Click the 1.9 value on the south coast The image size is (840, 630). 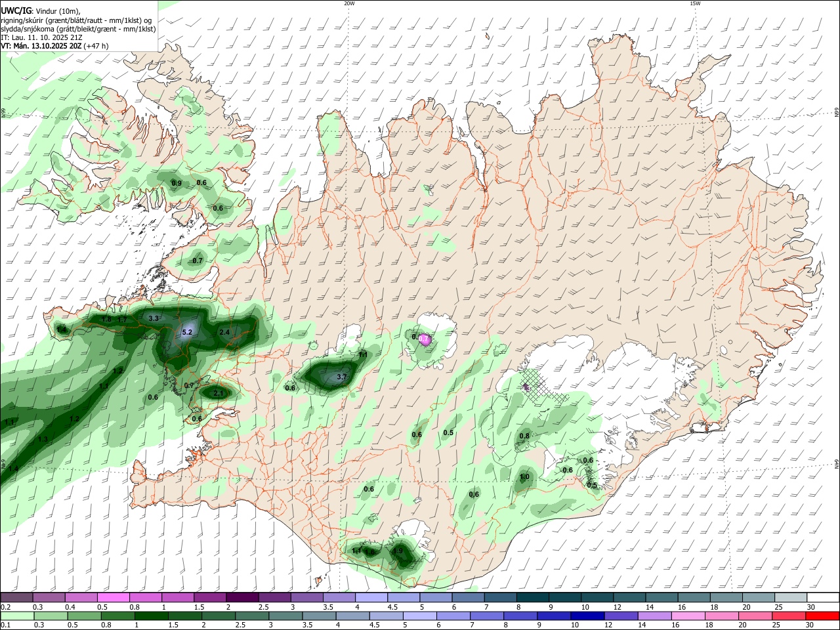point(398,551)
